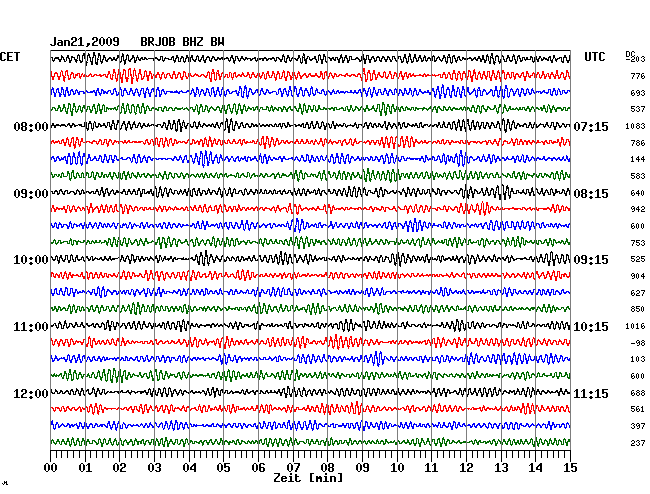650x494 pixels.
Task: Select the DC offset value 525
Action: pyautogui.click(x=638, y=259)
